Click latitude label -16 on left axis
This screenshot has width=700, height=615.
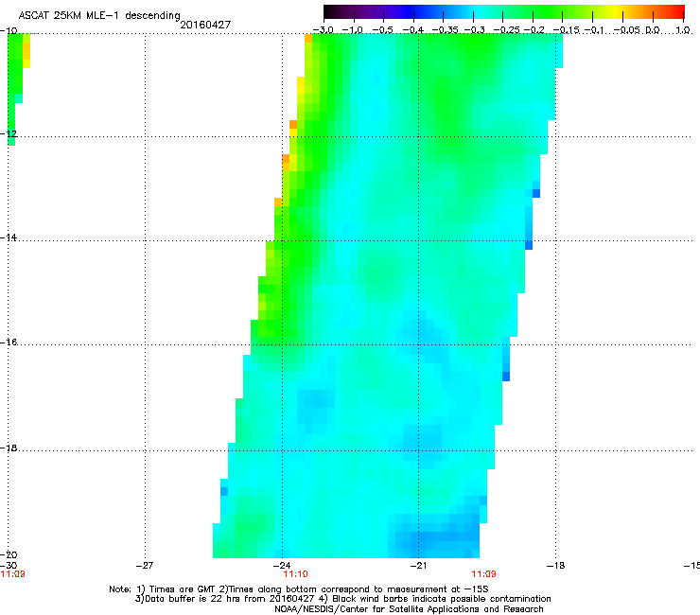pyautogui.click(x=9, y=343)
